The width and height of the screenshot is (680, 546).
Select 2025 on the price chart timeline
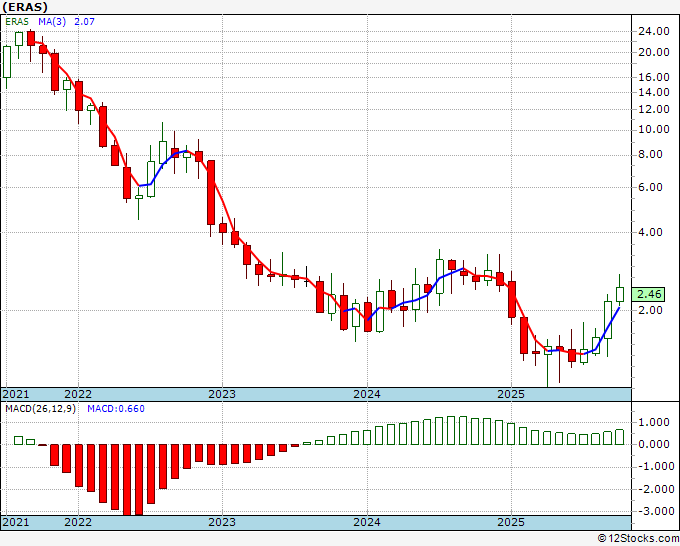[x=511, y=394]
